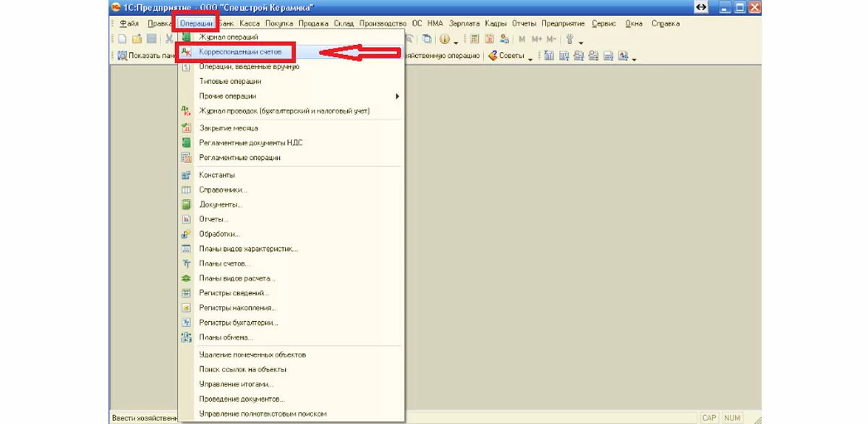This screenshot has width=868, height=424.
Task: Click the New document toolbar icon
Action: (123, 39)
